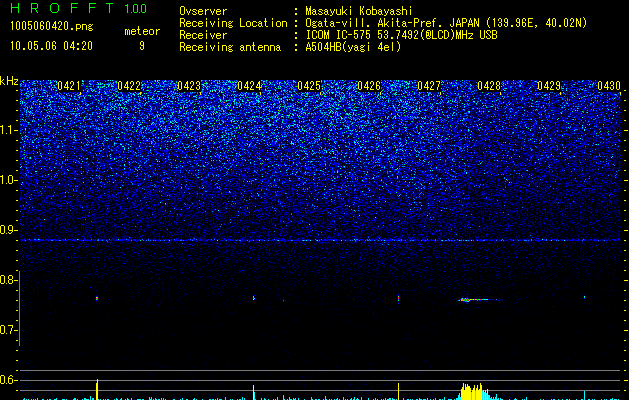
Task: Click the meteor count label
Action: pyautogui.click(x=142, y=31)
